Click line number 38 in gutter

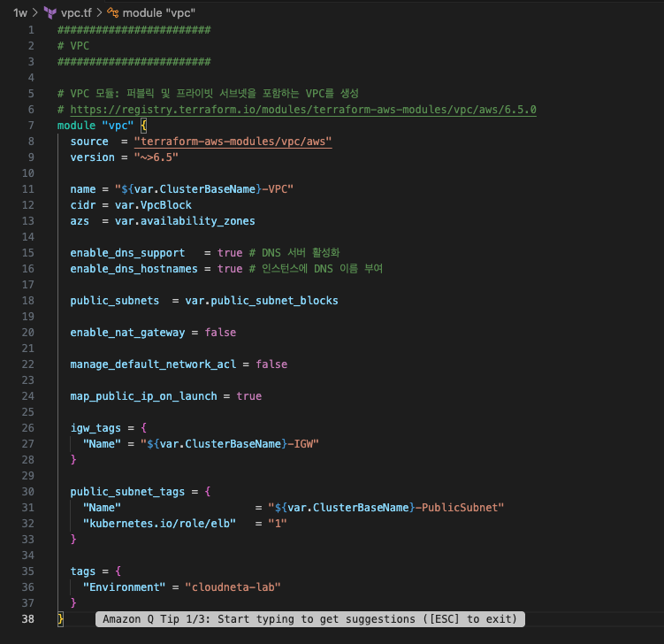click(x=28, y=619)
